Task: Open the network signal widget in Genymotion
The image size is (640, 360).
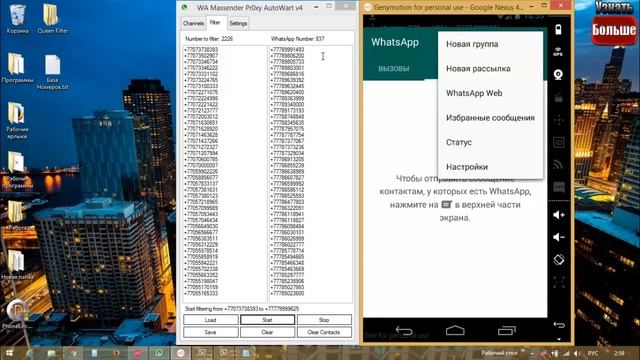Action: (x=558, y=164)
